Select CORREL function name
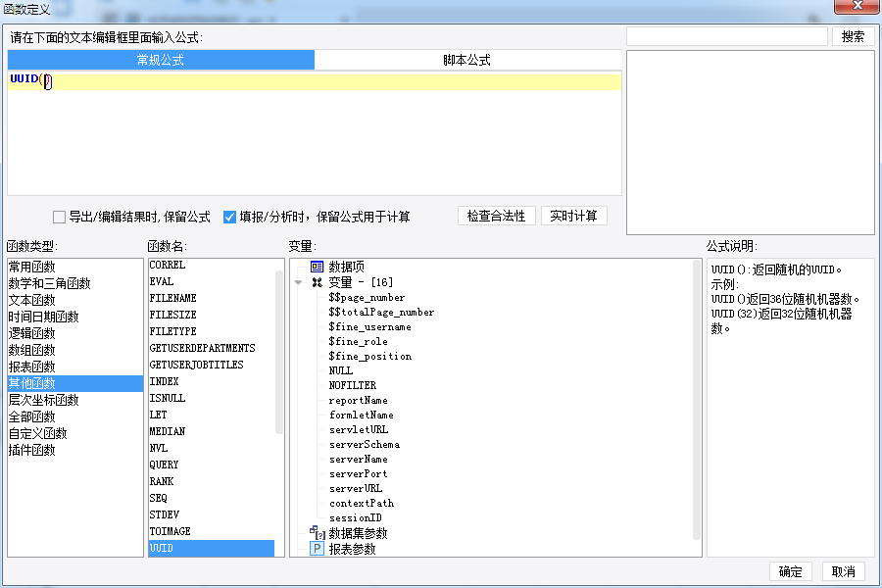The image size is (882, 588). pos(212,265)
